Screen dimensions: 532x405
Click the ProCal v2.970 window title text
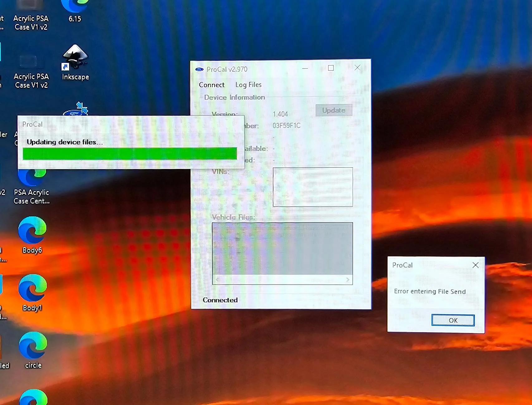tap(227, 69)
